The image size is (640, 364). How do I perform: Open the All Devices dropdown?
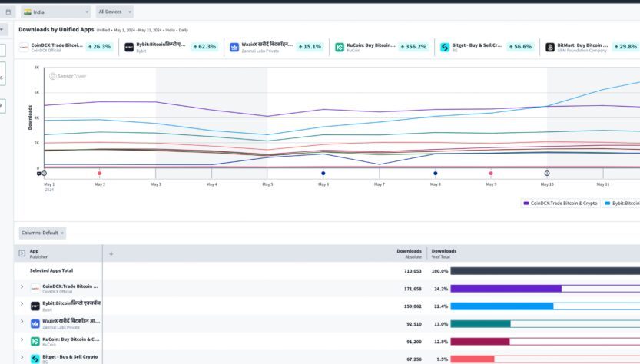pos(114,12)
